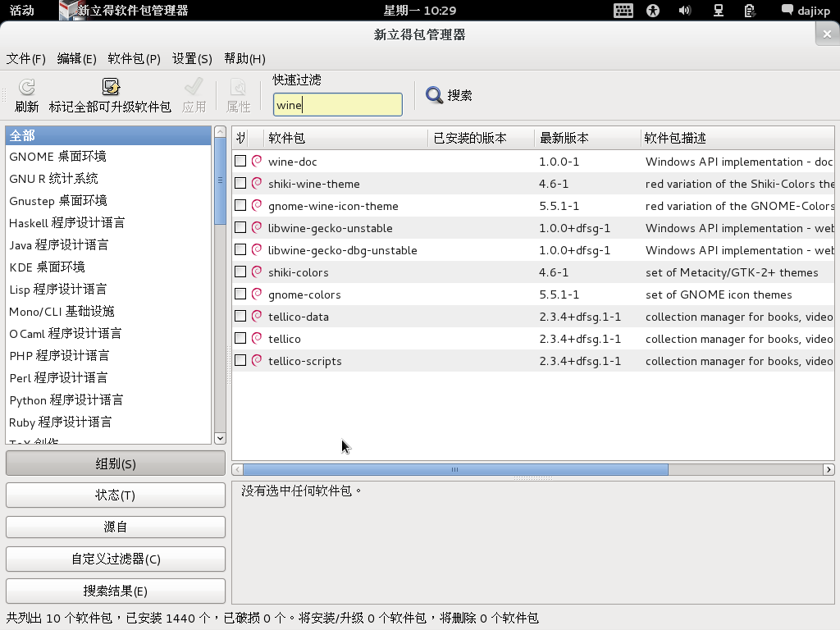The height and width of the screenshot is (630, 840).
Task: Click the Debian swirl icon beside libwine-gecko-dbg-unstable
Action: [x=257, y=249]
